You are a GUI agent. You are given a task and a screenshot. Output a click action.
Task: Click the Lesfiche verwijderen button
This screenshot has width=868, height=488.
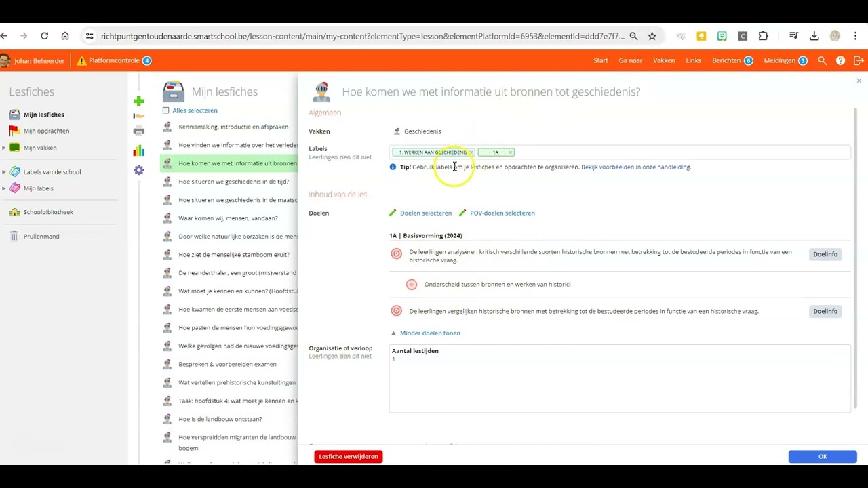pyautogui.click(x=349, y=457)
